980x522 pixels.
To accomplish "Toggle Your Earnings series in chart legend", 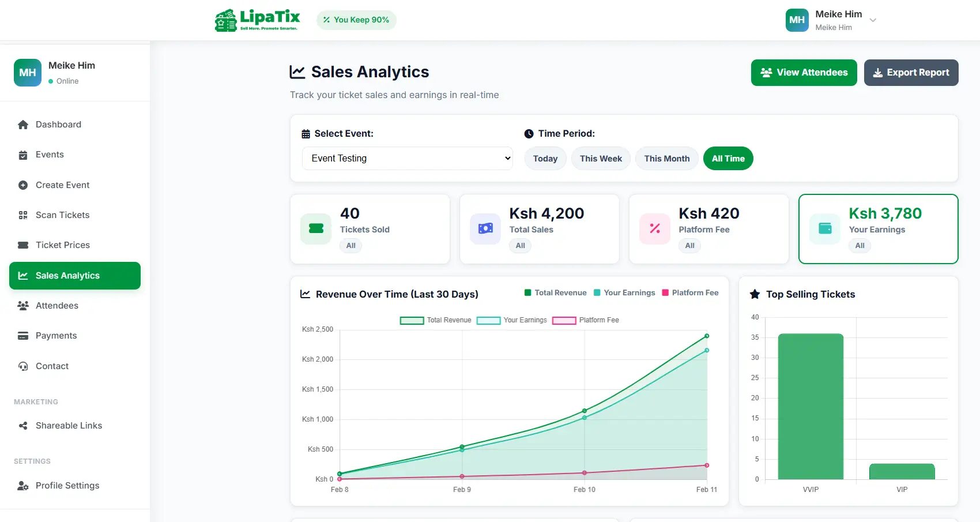I will (x=512, y=320).
